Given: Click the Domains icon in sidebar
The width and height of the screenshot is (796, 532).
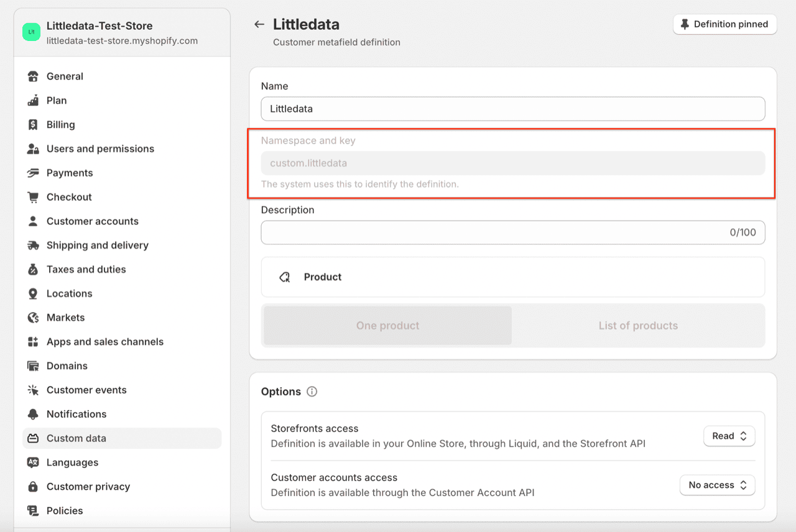Looking at the screenshot, I should (x=34, y=366).
